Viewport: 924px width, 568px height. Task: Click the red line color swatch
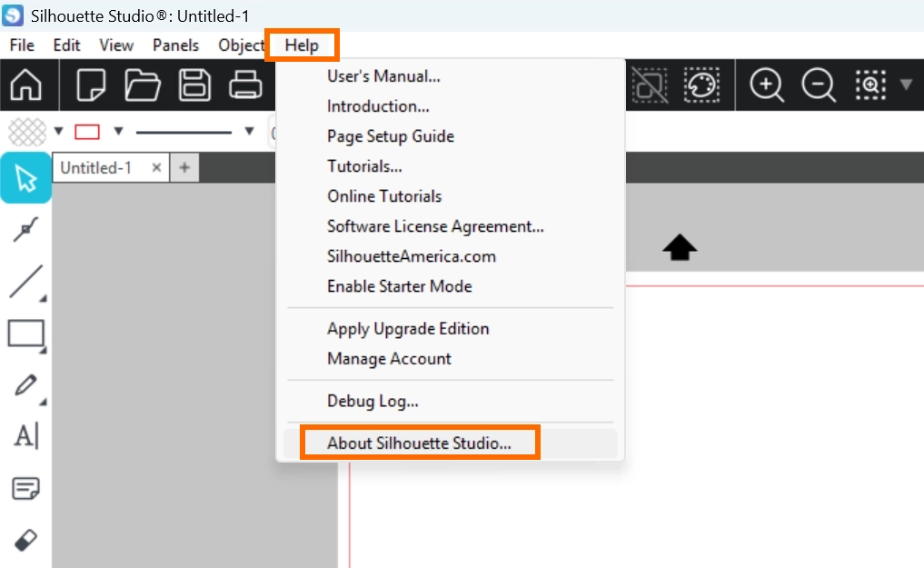[87, 132]
